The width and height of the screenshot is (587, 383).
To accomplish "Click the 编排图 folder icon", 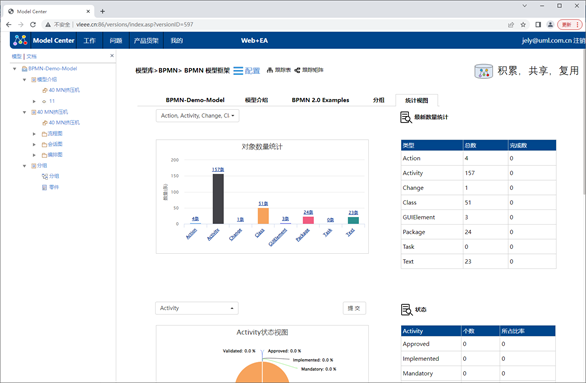I will (44, 155).
